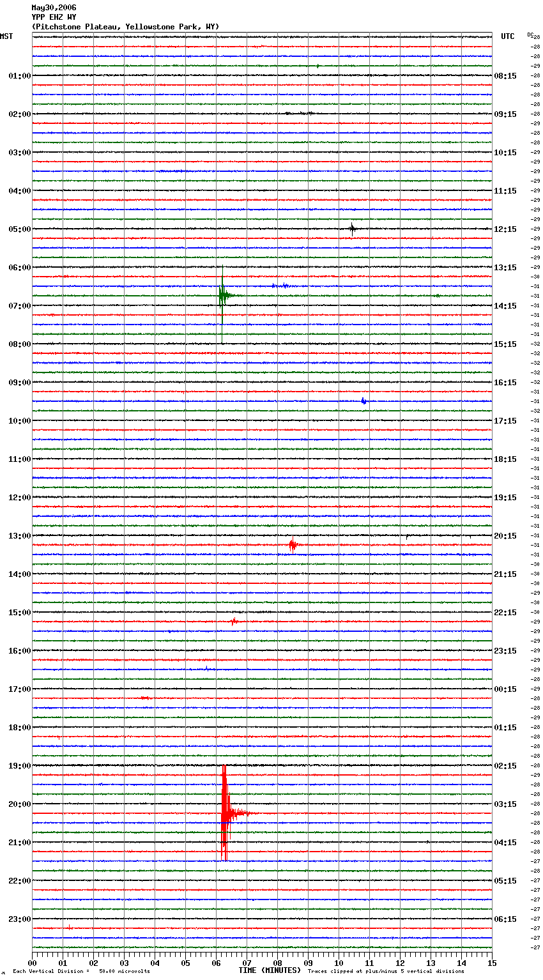Click the Traces clipped at plus/minus footer note
543x980 pixels.
pyautogui.click(x=386, y=971)
